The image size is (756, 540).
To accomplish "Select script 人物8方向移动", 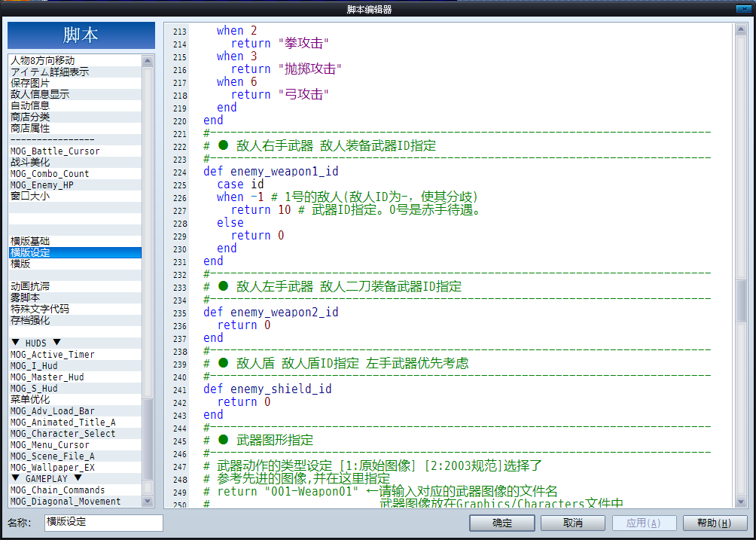I will [75, 61].
